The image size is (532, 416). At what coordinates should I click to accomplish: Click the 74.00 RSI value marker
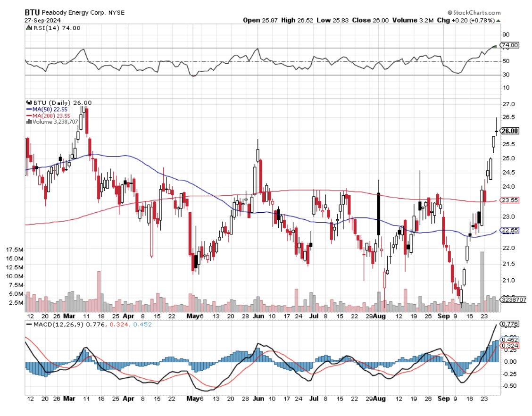coord(510,45)
